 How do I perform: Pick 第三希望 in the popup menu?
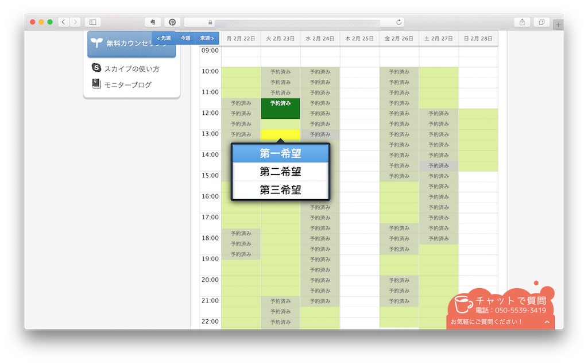(x=280, y=190)
